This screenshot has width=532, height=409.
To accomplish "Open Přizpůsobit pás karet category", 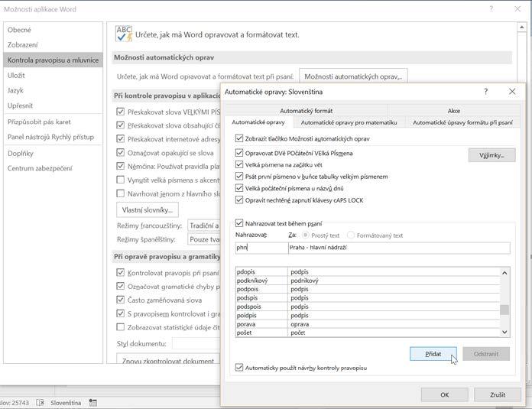I will click(x=53, y=122).
